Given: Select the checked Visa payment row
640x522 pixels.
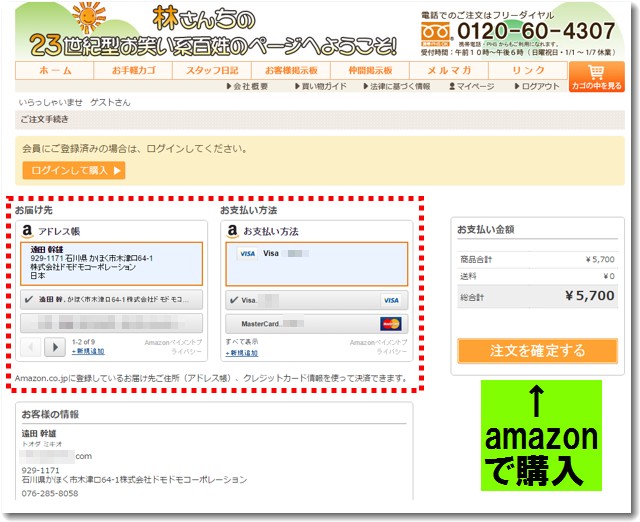Looking at the screenshot, I should pos(316,300).
